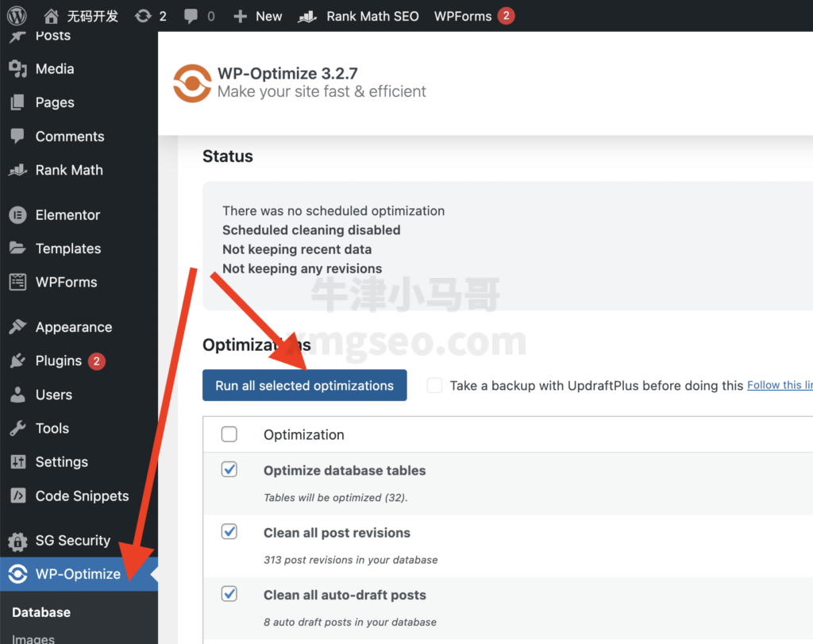Open the WordPress logo menu
813x644 pixels.
[x=17, y=16]
